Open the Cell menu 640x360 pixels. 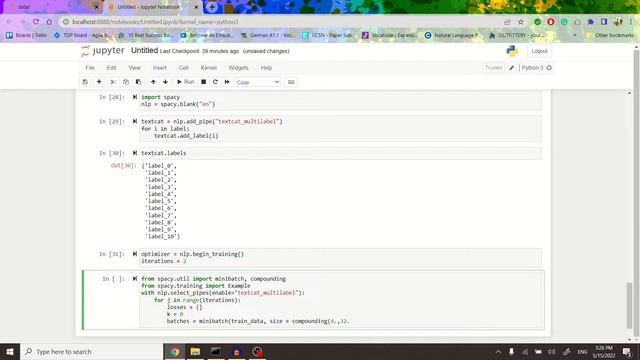click(184, 68)
